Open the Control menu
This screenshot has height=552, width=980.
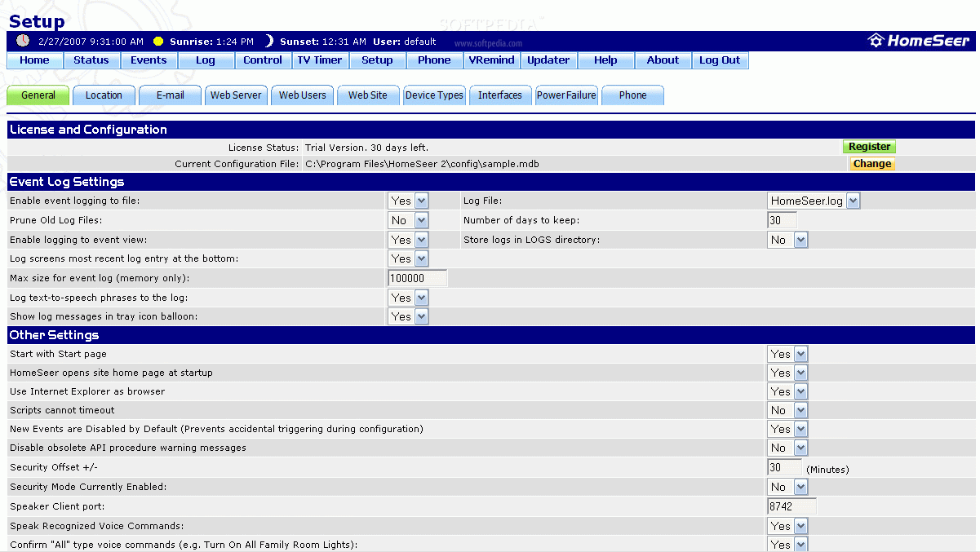click(263, 60)
